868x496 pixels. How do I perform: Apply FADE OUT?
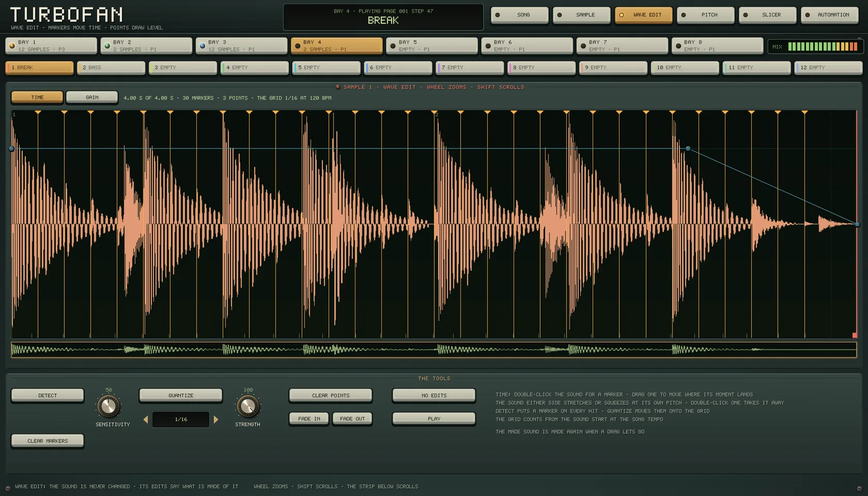(352, 419)
